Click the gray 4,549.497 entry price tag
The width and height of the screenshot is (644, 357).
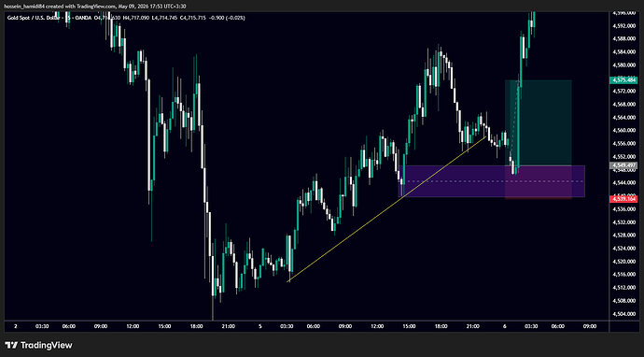click(x=623, y=165)
